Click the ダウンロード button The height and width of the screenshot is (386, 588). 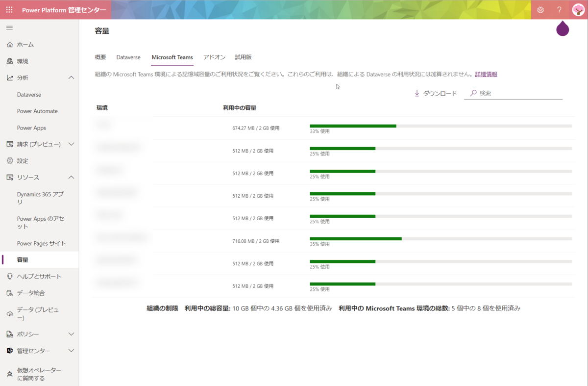(x=436, y=93)
